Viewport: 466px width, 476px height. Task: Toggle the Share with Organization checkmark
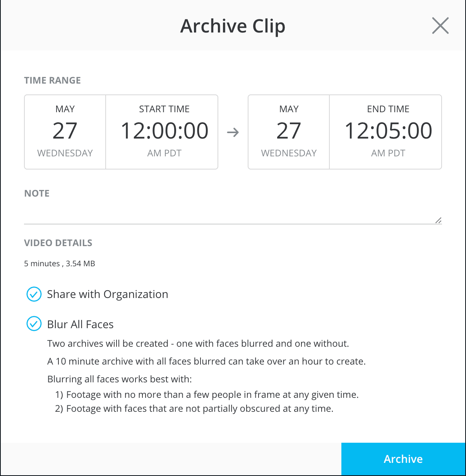(x=34, y=294)
